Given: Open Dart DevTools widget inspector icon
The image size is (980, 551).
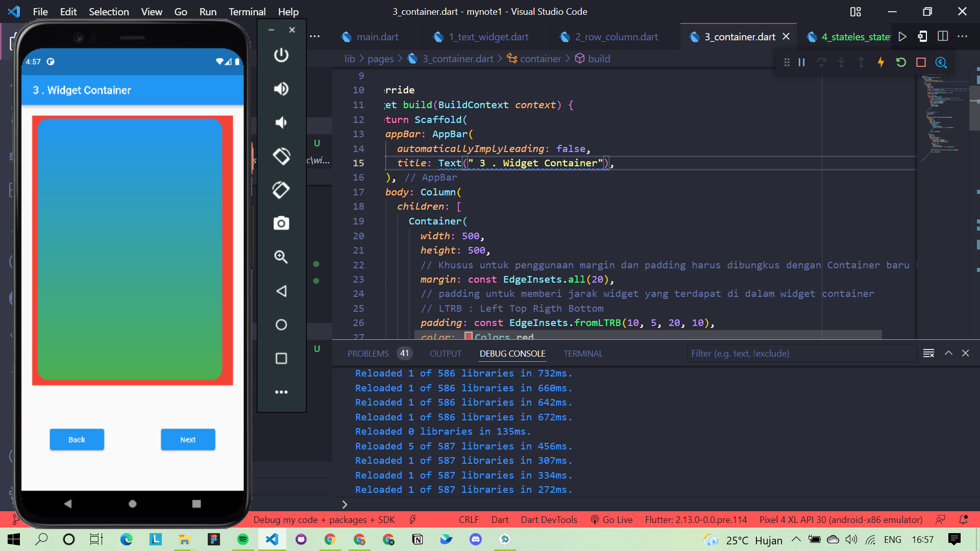Looking at the screenshot, I should click(941, 62).
